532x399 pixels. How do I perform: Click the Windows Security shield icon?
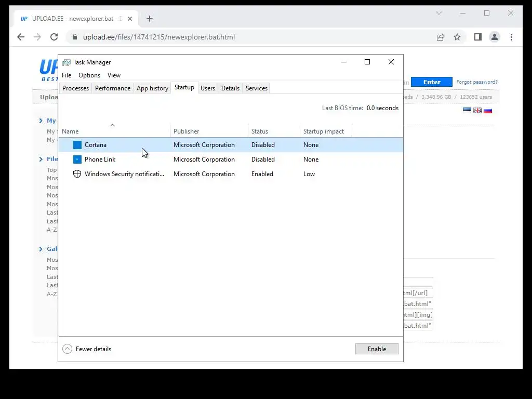pyautogui.click(x=77, y=174)
